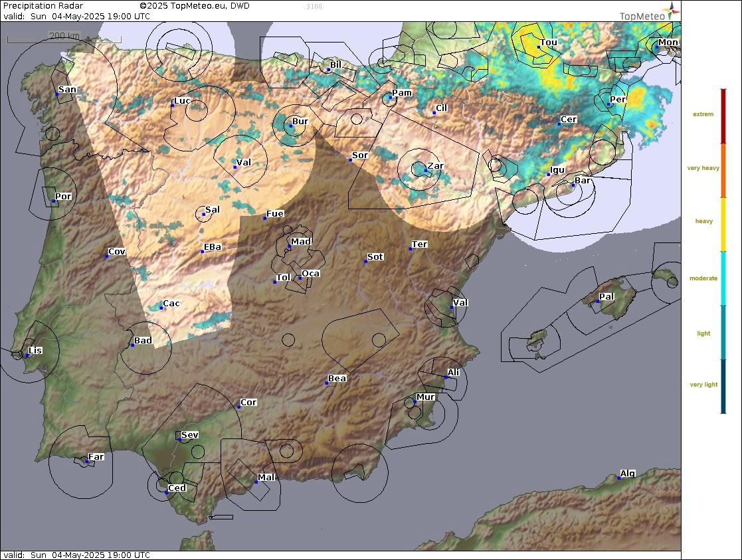Viewport: 742px width, 560px height.
Task: Click the yellow 'heavy' legend band
Action: pyautogui.click(x=723, y=225)
